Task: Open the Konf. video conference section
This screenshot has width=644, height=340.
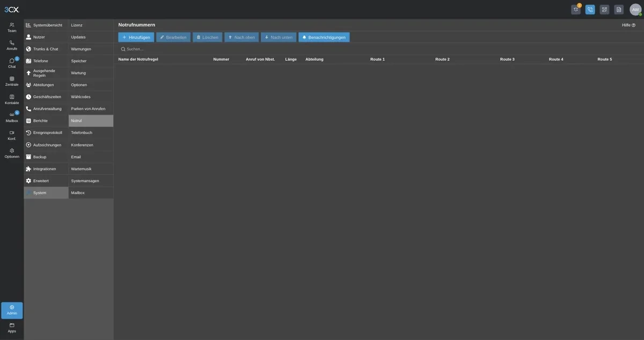Action: click(x=12, y=135)
